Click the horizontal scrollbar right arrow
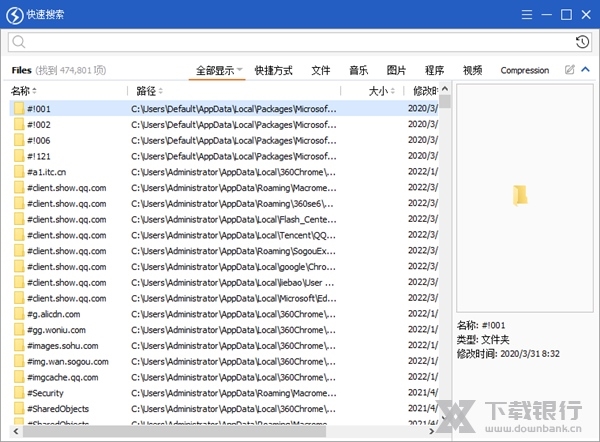The width and height of the screenshot is (600, 442). pyautogui.click(x=431, y=431)
